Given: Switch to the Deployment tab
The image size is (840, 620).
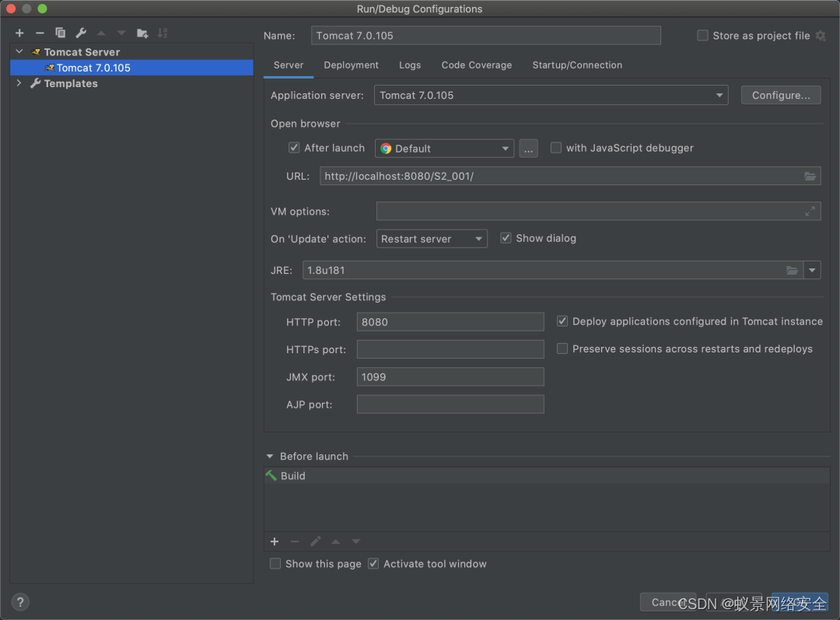Looking at the screenshot, I should pyautogui.click(x=351, y=65).
